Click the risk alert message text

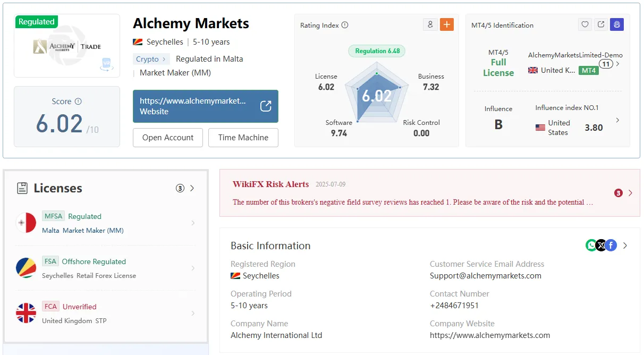pos(413,202)
